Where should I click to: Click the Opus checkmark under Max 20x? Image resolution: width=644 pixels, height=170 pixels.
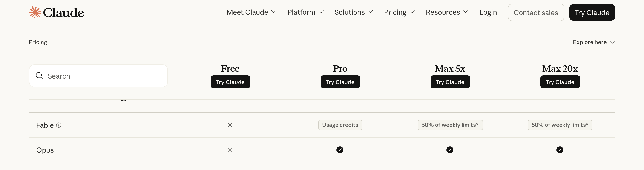pos(560,150)
